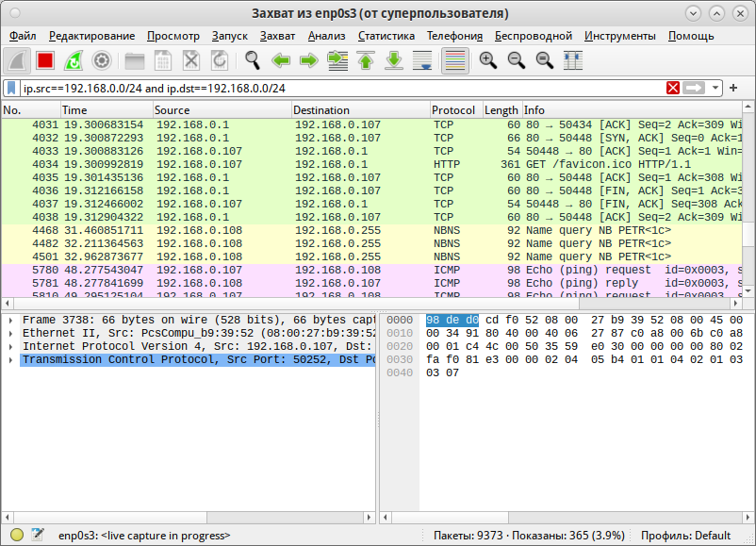
Task: Select packet 5780 ICMP Echo request
Action: point(371,270)
